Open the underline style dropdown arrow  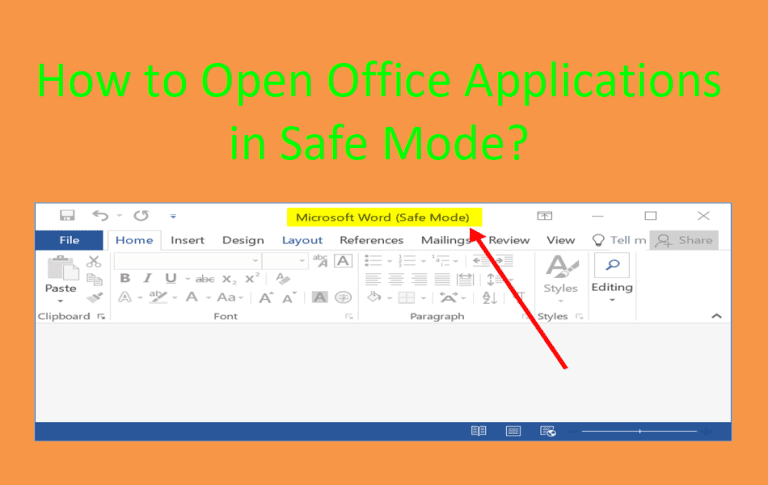coord(187,279)
